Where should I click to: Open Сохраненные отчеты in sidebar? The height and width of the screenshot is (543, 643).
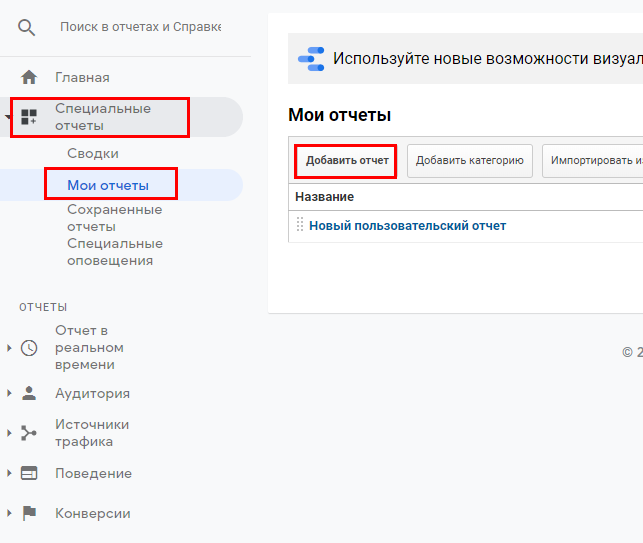114,218
